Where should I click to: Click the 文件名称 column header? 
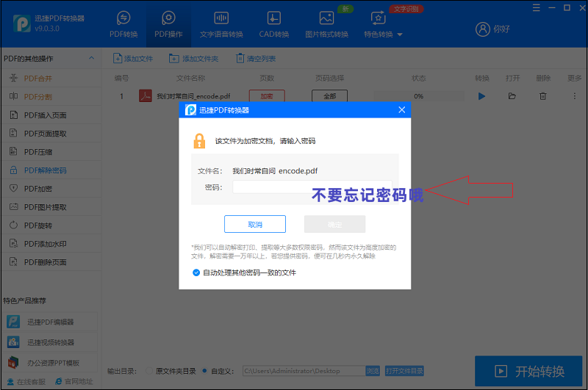[x=191, y=78]
